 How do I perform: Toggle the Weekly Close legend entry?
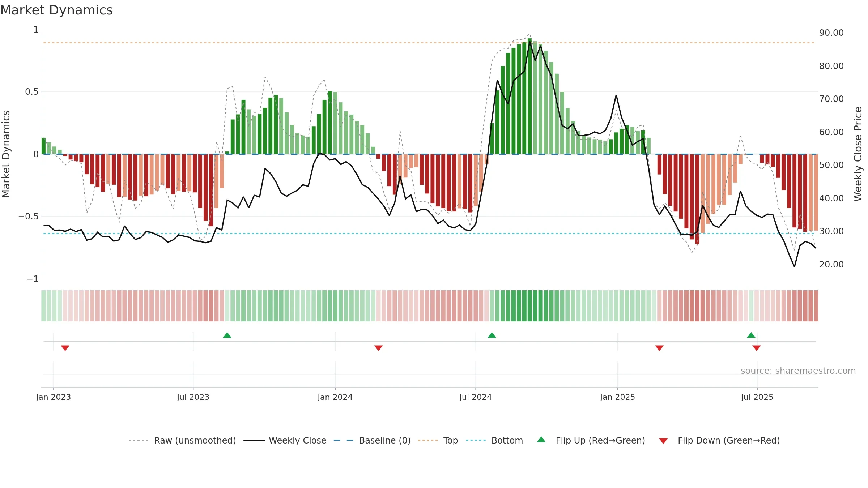pyautogui.click(x=285, y=440)
